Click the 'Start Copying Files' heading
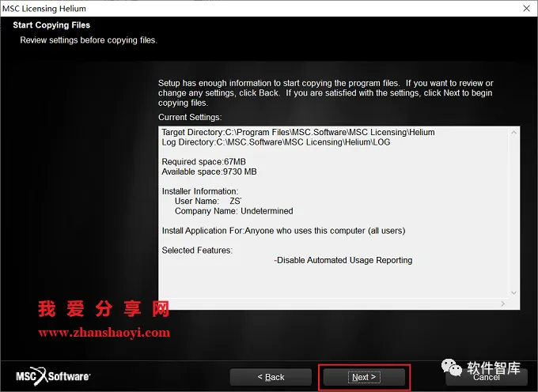538x392 pixels. click(51, 25)
